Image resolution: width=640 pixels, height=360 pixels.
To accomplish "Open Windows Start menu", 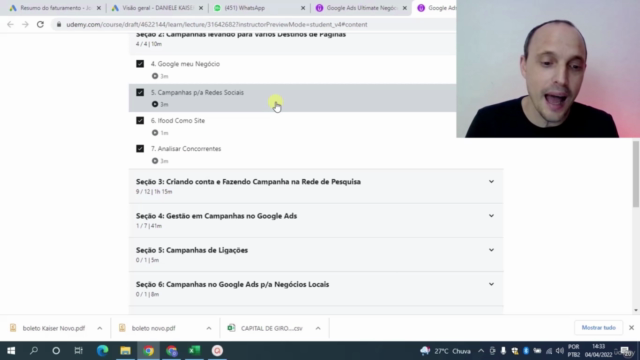I will 11,351.
